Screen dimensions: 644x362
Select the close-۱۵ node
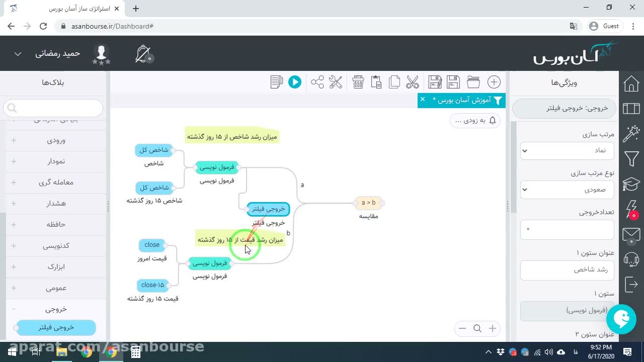click(x=152, y=286)
